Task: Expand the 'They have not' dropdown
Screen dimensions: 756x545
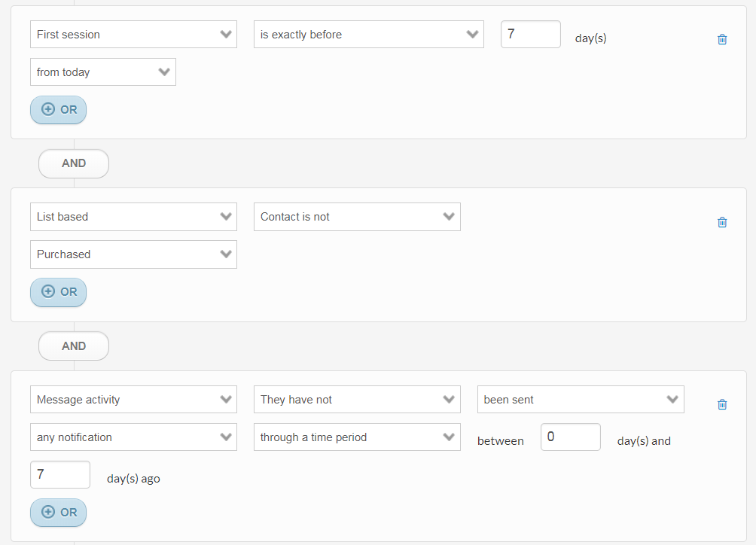Action: [x=357, y=400]
